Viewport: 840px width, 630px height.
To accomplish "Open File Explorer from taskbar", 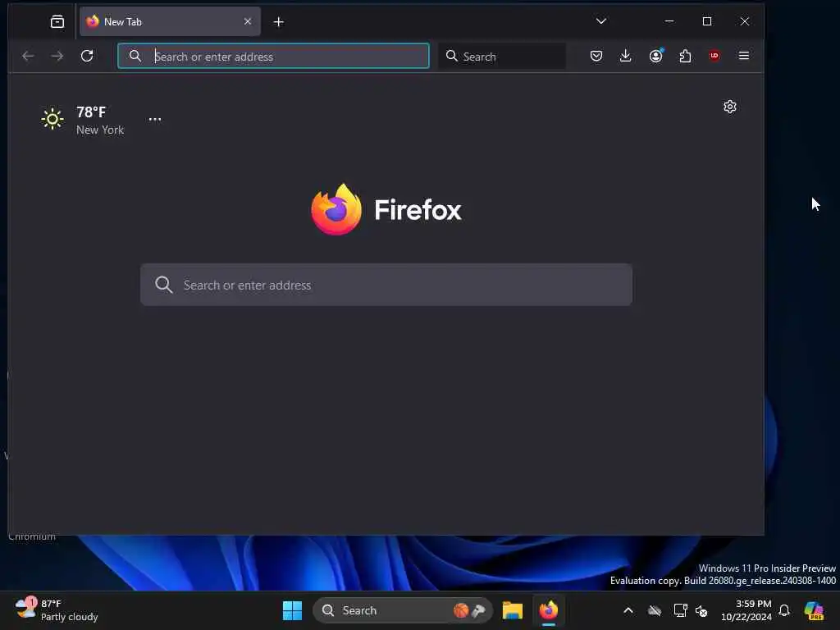I will (513, 610).
